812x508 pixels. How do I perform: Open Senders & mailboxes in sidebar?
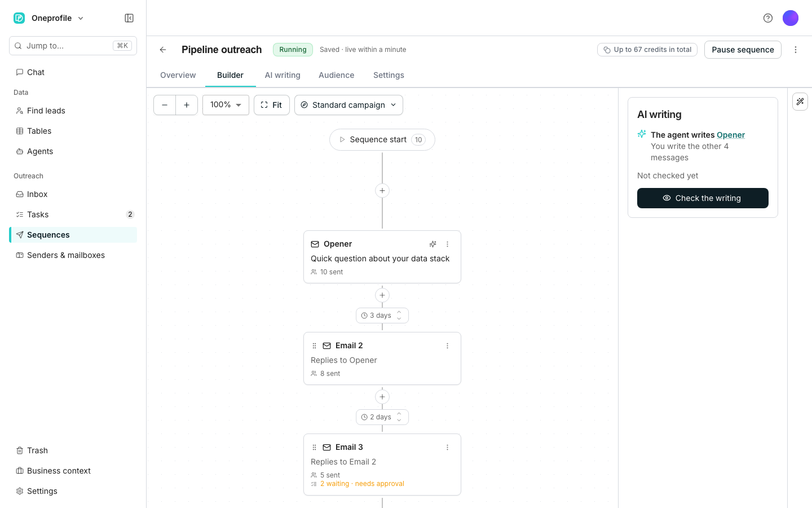[x=73, y=255]
